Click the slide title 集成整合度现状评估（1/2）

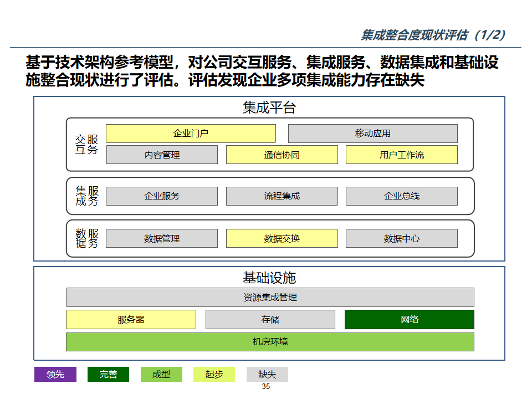click(x=433, y=35)
